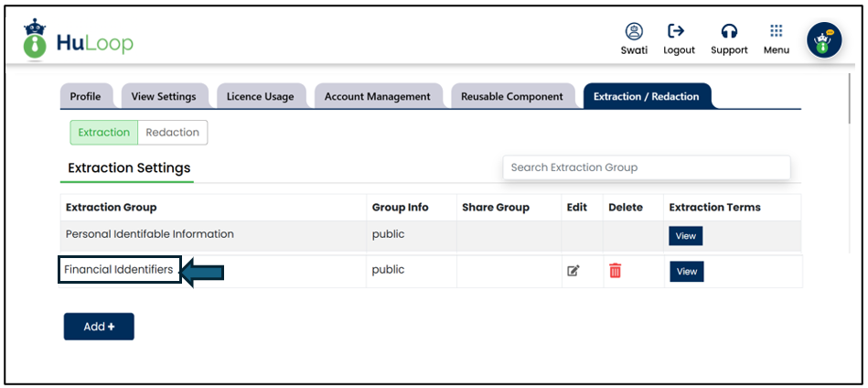Screen dimensions: 868x388
Task: Go to Account Management tab
Action: [377, 97]
